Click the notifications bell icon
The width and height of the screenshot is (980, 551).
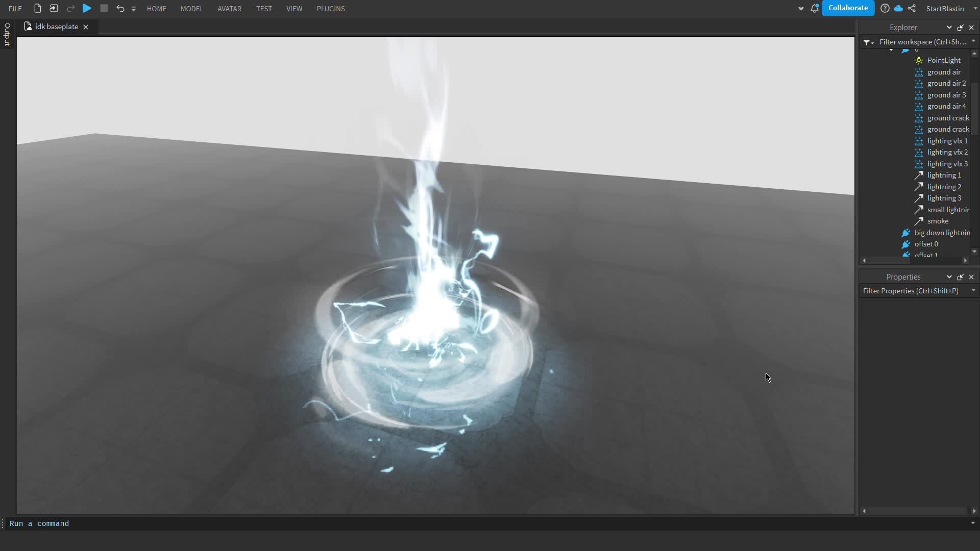(815, 8)
